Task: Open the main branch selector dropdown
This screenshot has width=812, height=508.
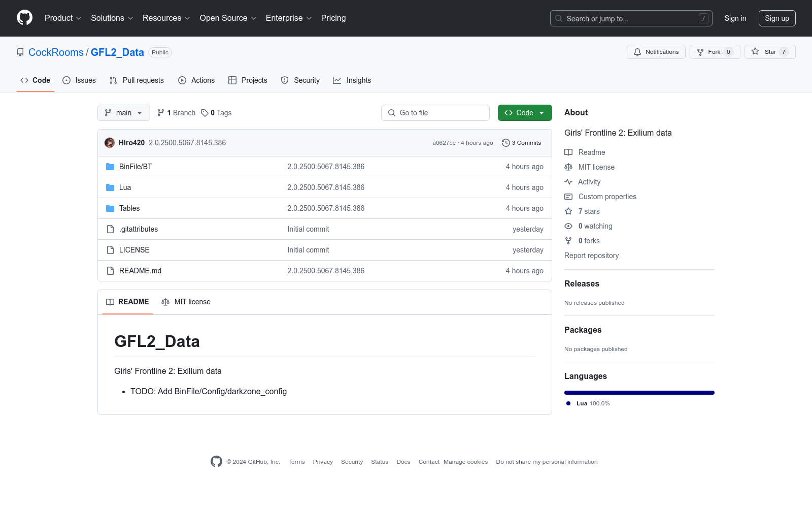Action: click(x=124, y=113)
